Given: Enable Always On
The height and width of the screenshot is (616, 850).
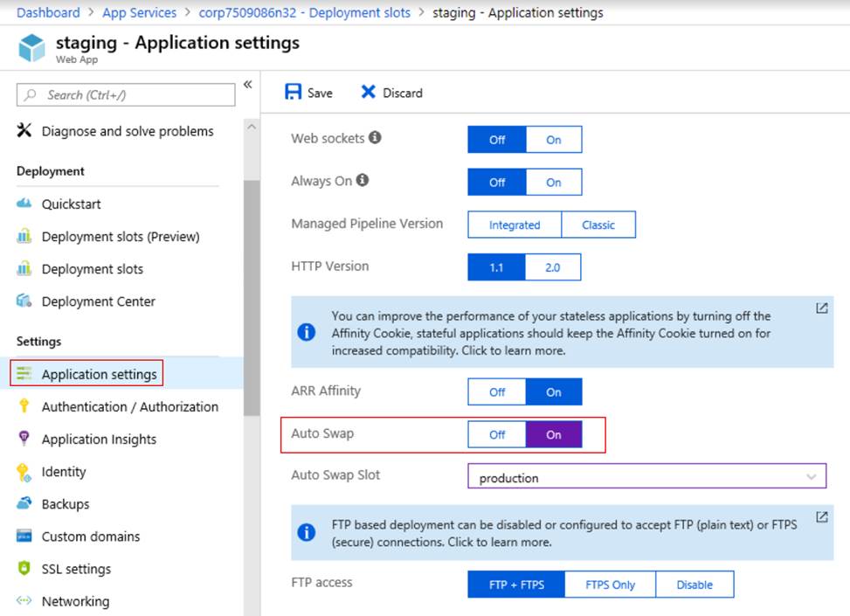Looking at the screenshot, I should click(553, 183).
